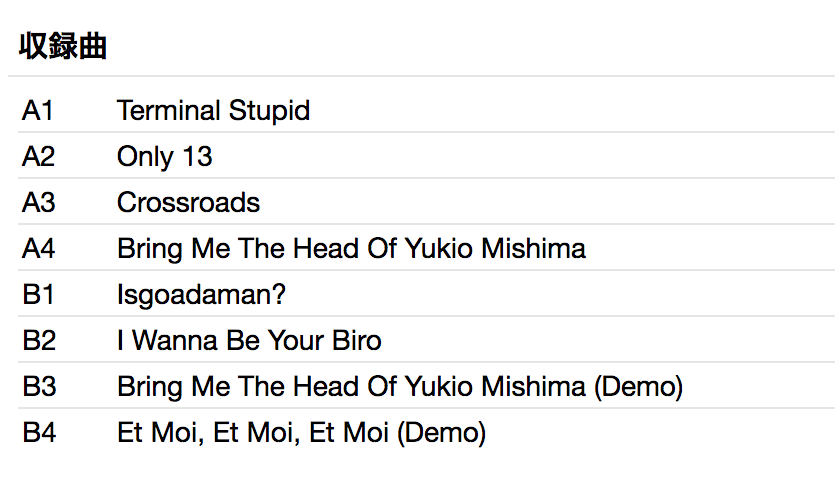
Task: Select the B4 position label
Action: (39, 432)
